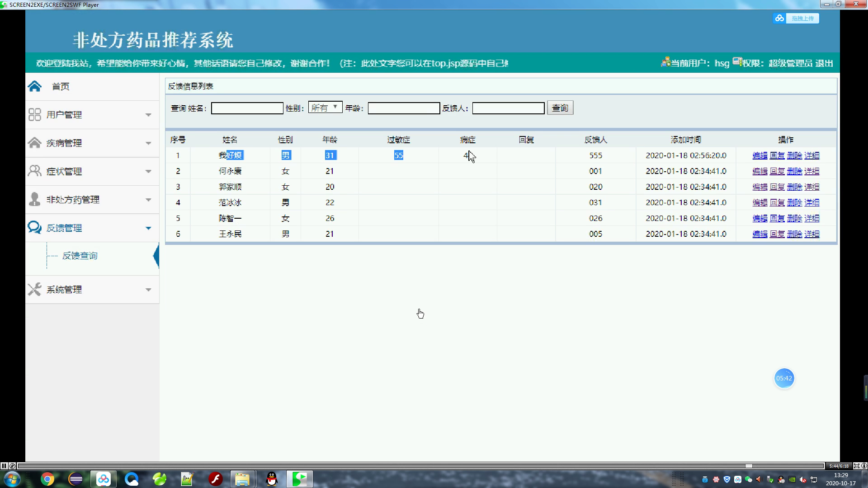Viewport: 868px width, 488px height.
Task: Open Notepad++ from the taskbar
Action: tap(187, 479)
